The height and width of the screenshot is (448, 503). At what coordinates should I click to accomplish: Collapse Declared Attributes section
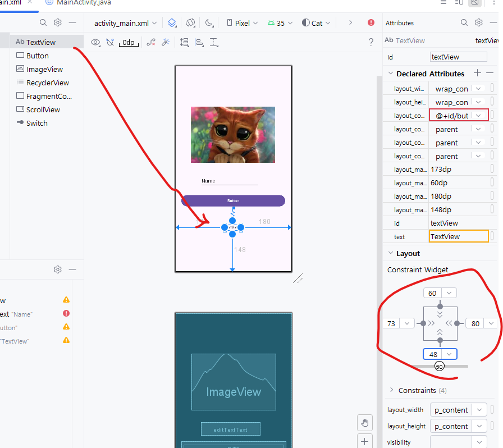coord(390,73)
